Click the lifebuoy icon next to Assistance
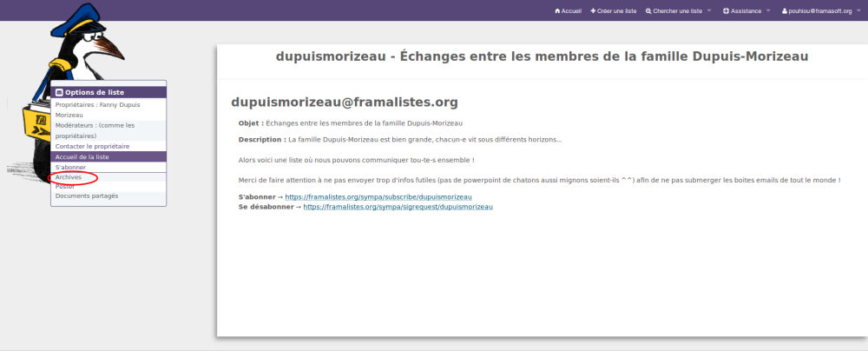Screen dimensions: 868x351 [x=726, y=11]
